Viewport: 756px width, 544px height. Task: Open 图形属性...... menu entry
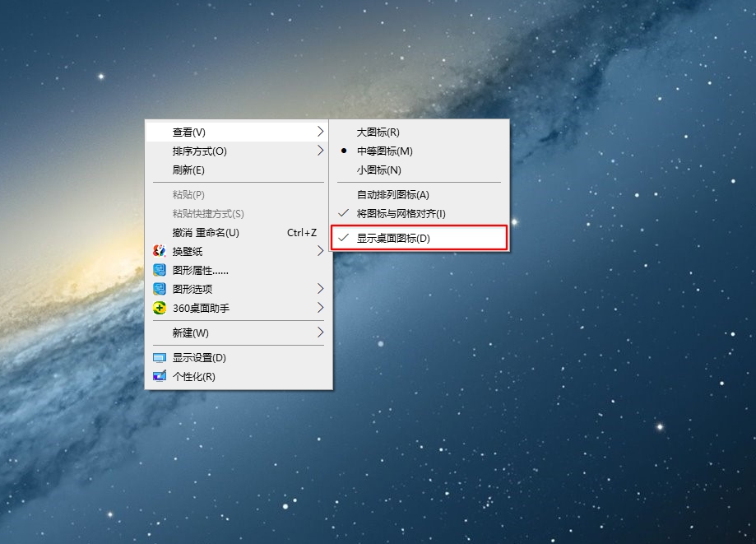tap(237, 270)
